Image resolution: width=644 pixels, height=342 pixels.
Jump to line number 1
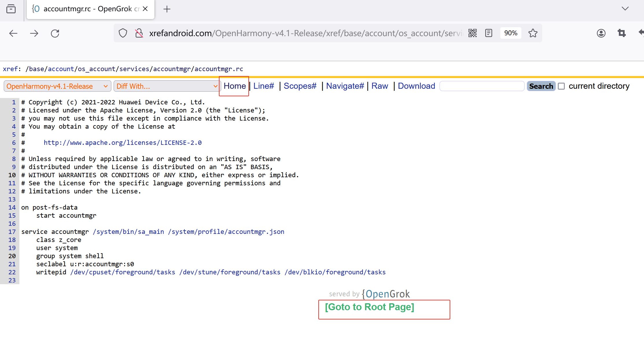[x=14, y=102]
